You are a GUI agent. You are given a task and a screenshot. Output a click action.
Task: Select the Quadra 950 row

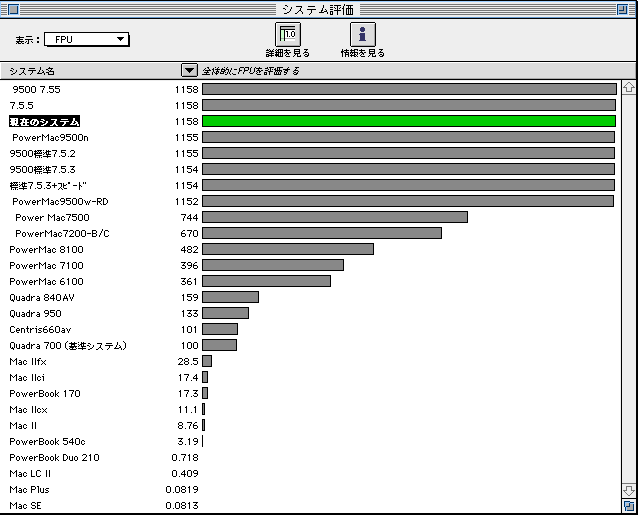(309, 313)
